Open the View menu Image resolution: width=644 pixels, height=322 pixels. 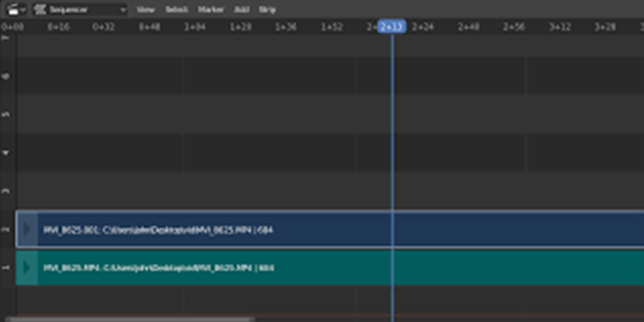click(146, 10)
